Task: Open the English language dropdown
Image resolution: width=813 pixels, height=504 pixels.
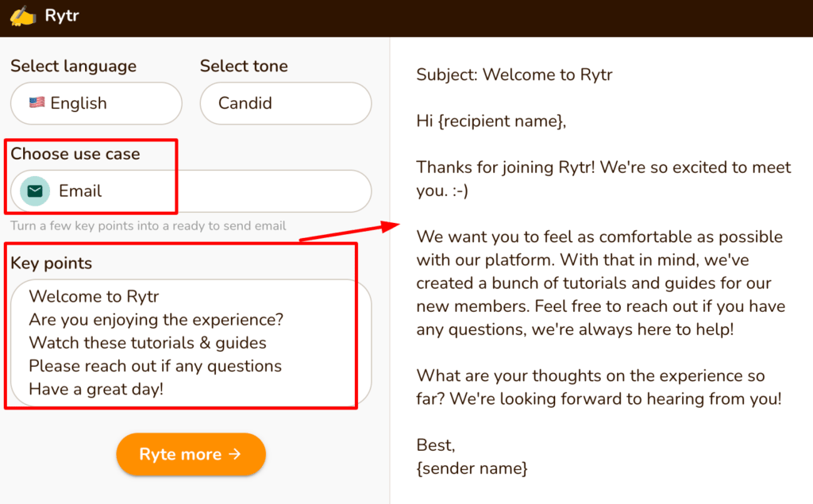Action: point(96,103)
